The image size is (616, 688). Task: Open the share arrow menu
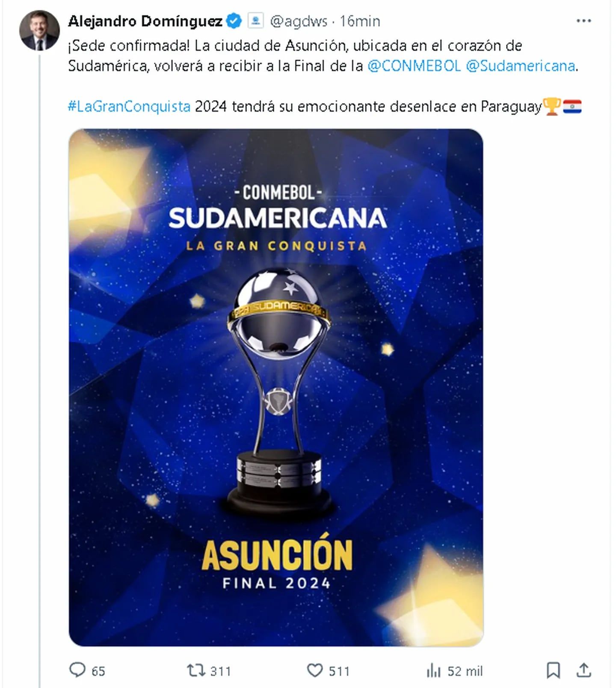pyautogui.click(x=584, y=670)
